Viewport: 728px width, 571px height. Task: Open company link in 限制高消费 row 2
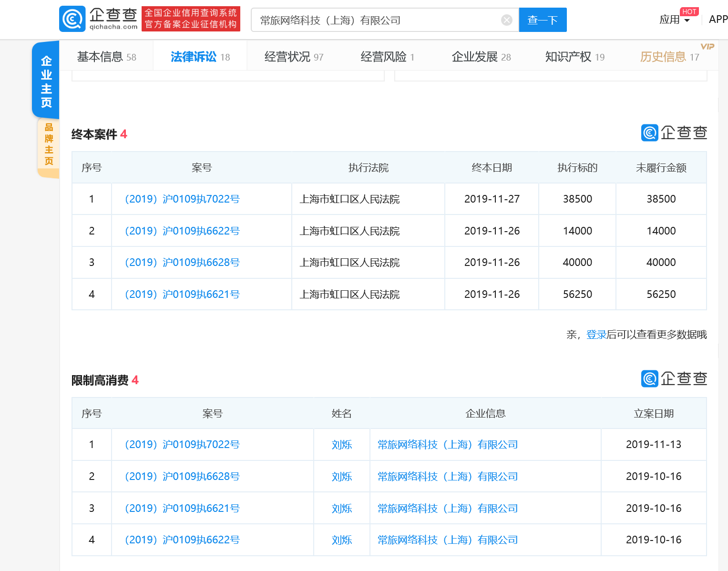click(448, 477)
